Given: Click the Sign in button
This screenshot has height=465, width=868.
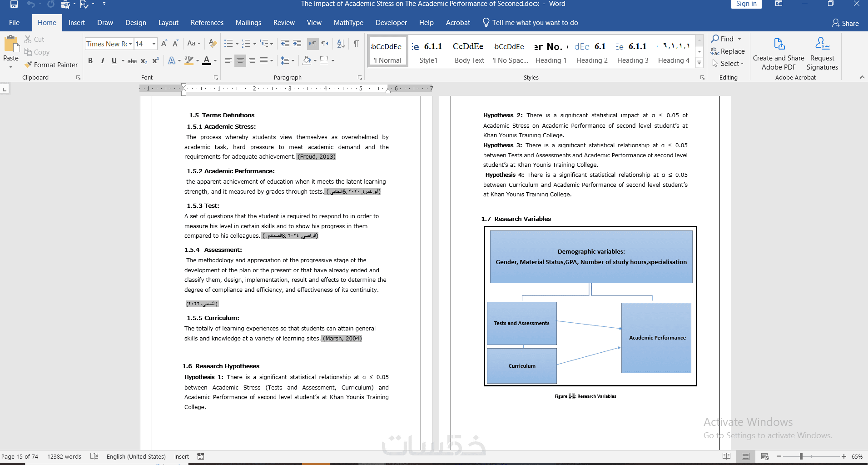Looking at the screenshot, I should pos(746,4).
